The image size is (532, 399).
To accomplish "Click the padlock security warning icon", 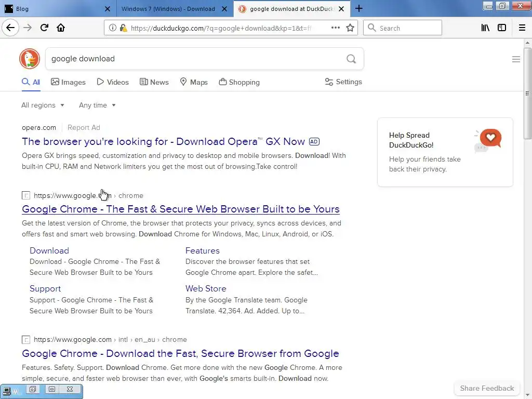I will coord(124,28).
